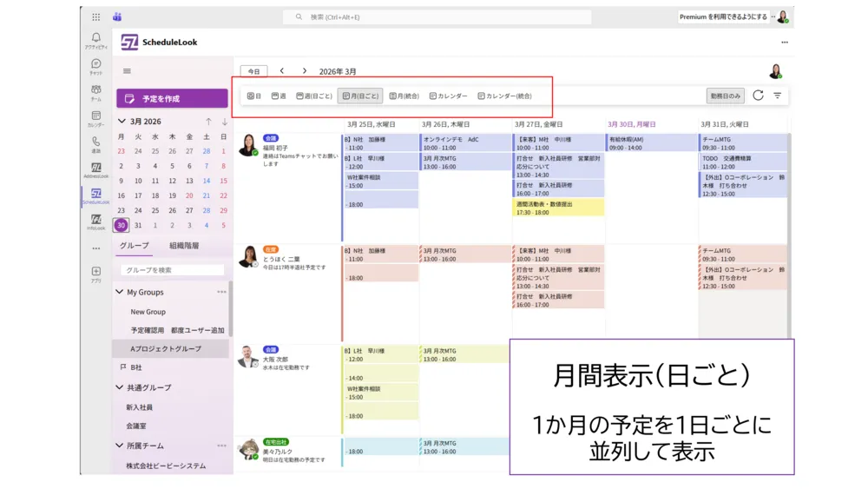Click 大阪 次郎 profile photo
The width and height of the screenshot is (868, 489).
(248, 357)
